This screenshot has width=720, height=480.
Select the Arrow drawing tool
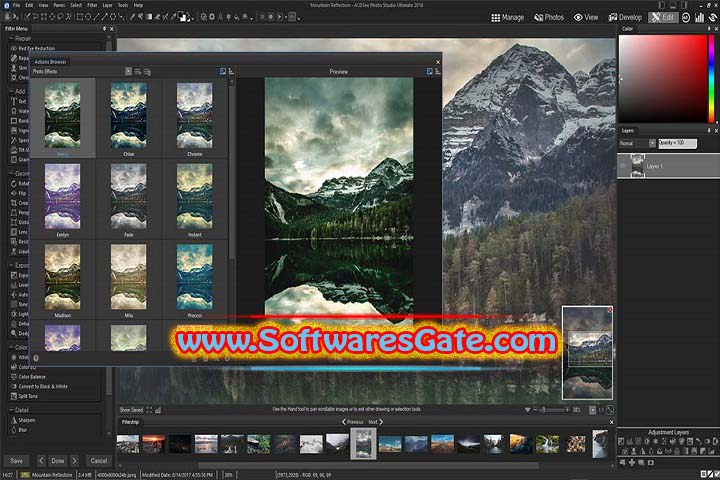[104, 17]
